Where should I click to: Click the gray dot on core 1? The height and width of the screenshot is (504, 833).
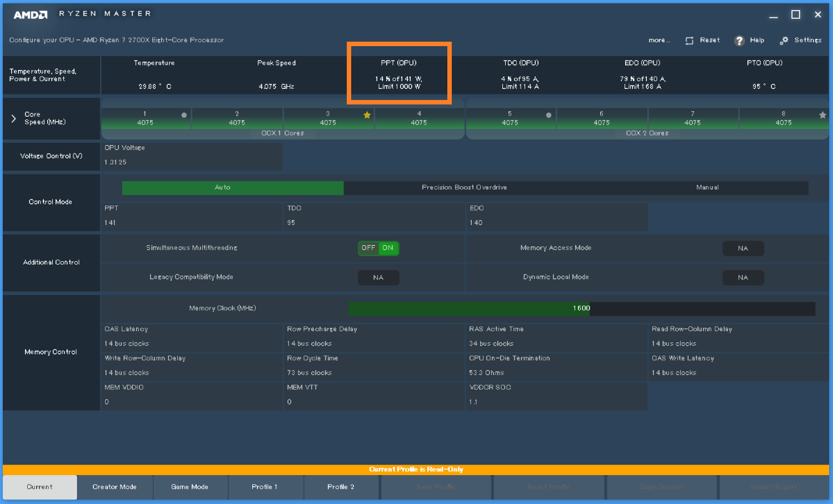tap(184, 115)
